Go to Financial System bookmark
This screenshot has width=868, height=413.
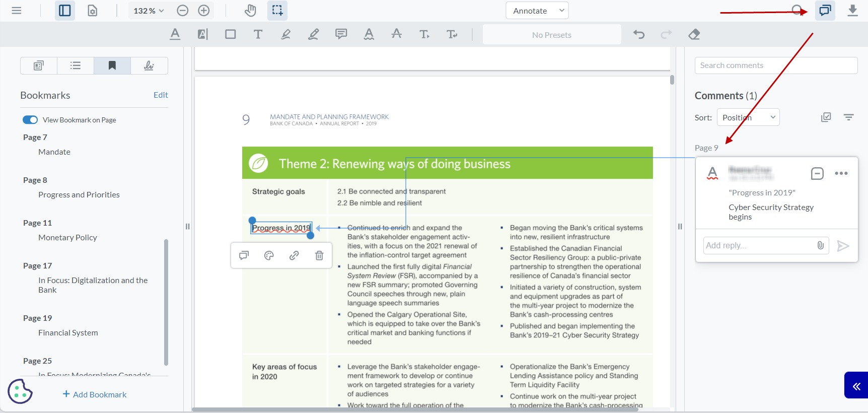click(68, 333)
